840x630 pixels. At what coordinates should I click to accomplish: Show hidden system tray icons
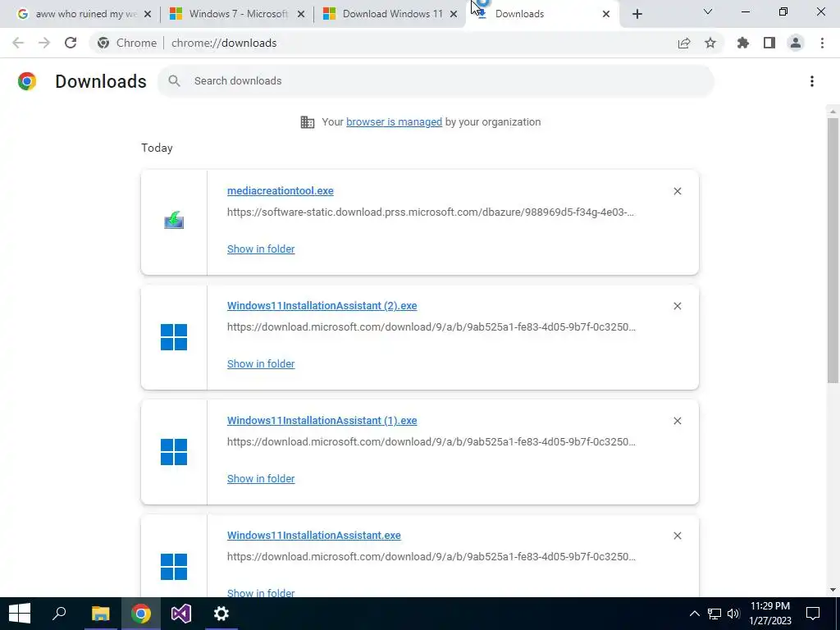point(694,614)
